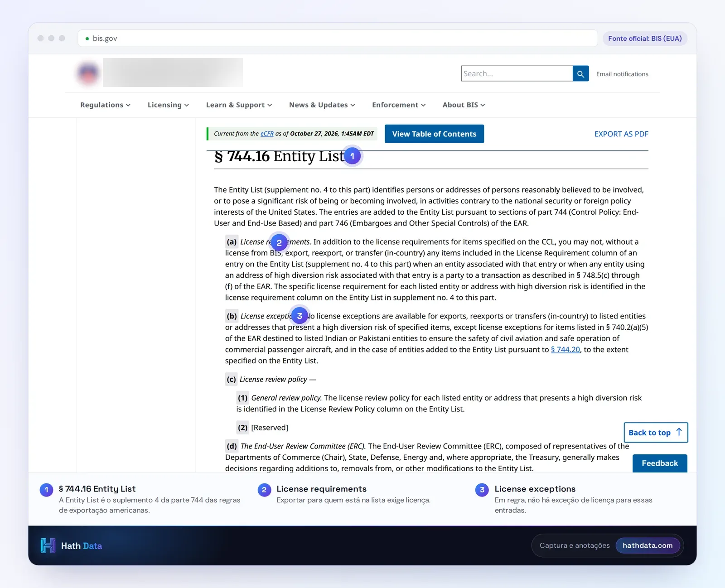This screenshot has height=588, width=725.
Task: Click the (2) [Reserved] marker
Action: (x=243, y=428)
